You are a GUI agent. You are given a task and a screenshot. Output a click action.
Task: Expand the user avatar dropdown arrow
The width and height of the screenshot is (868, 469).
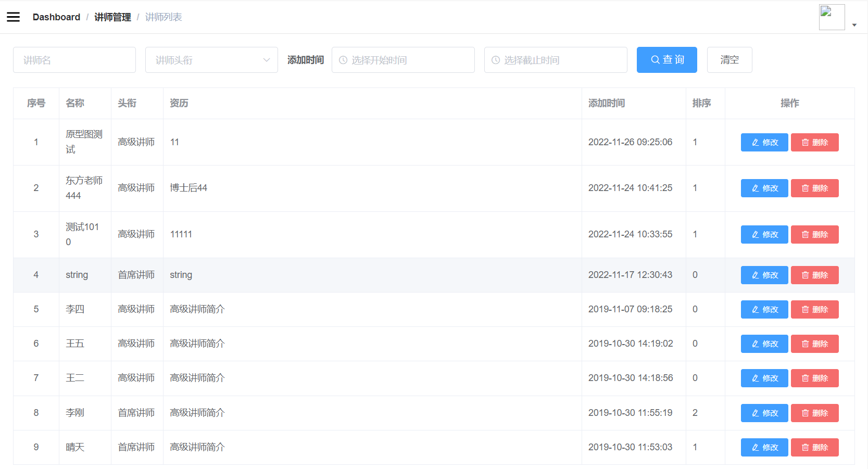[x=854, y=25]
